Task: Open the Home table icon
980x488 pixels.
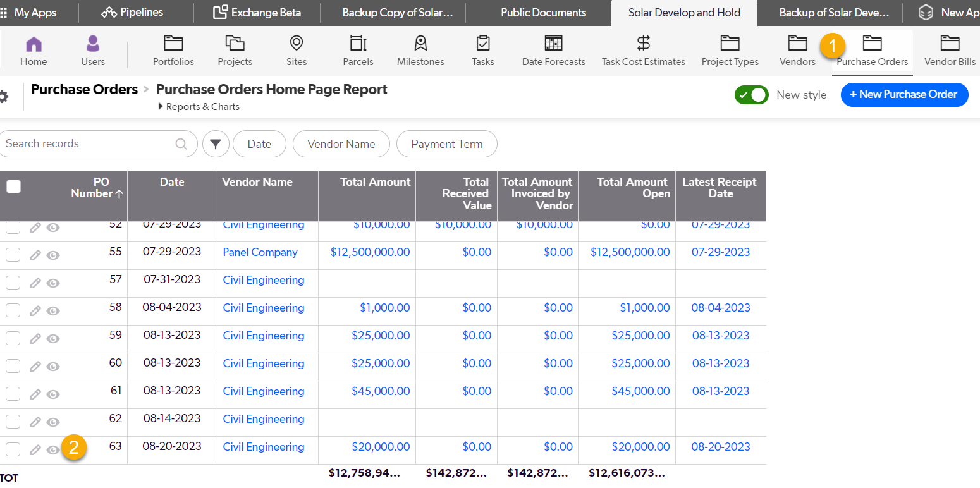Action: [34, 44]
